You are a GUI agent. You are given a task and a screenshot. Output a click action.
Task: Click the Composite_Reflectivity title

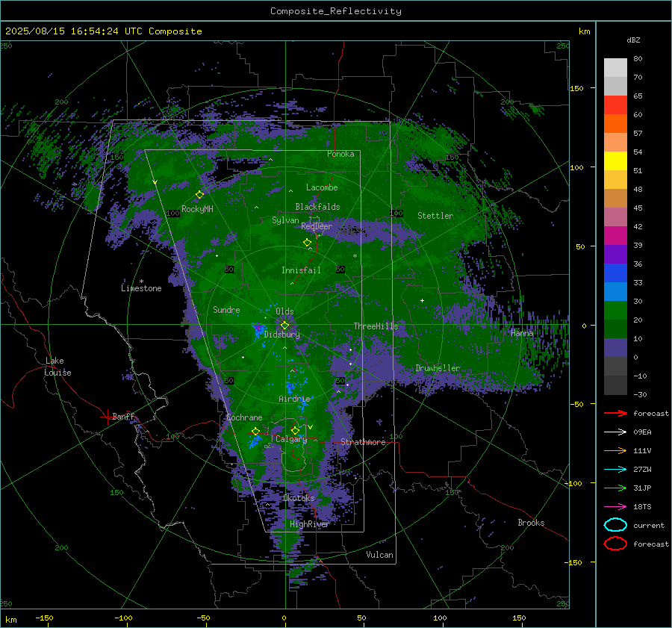[x=336, y=11]
